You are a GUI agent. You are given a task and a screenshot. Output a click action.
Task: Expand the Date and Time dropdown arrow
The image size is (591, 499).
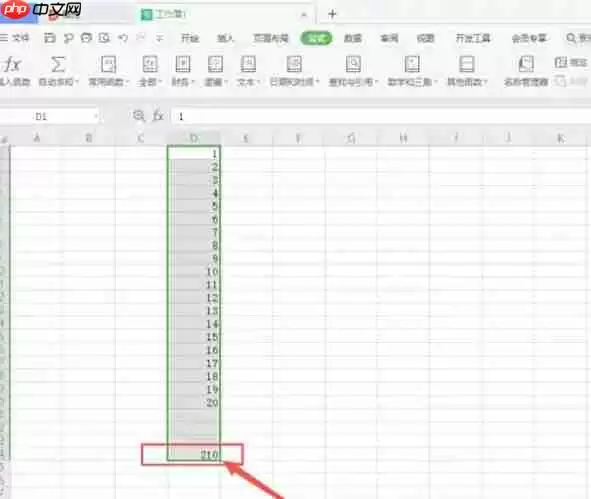click(x=318, y=82)
